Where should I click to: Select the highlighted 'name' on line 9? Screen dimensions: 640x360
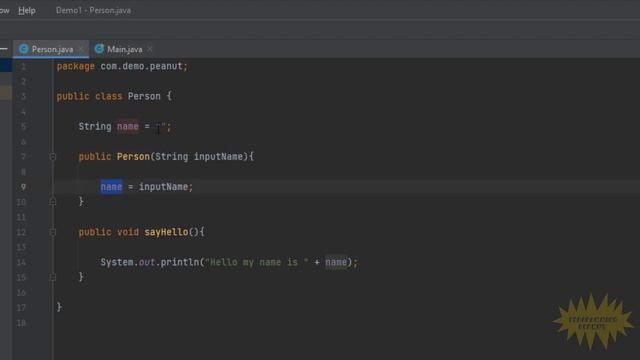click(111, 187)
